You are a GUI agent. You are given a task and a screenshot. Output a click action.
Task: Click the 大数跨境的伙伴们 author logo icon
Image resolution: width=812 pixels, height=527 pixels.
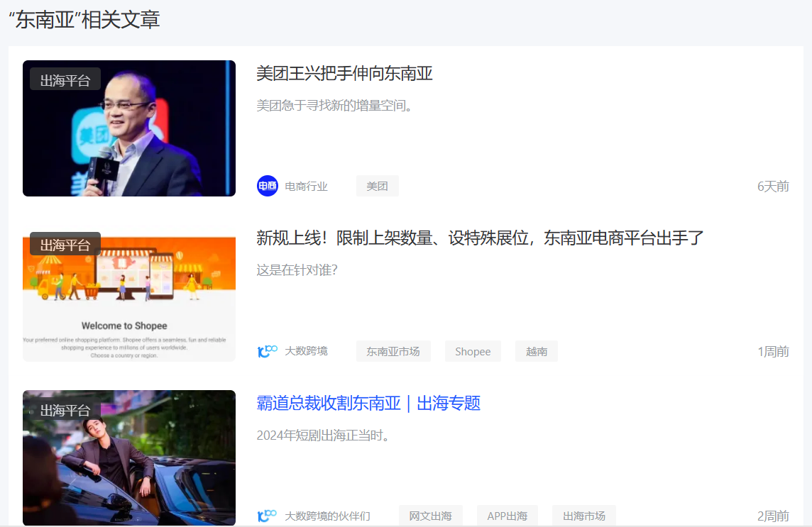click(x=267, y=516)
